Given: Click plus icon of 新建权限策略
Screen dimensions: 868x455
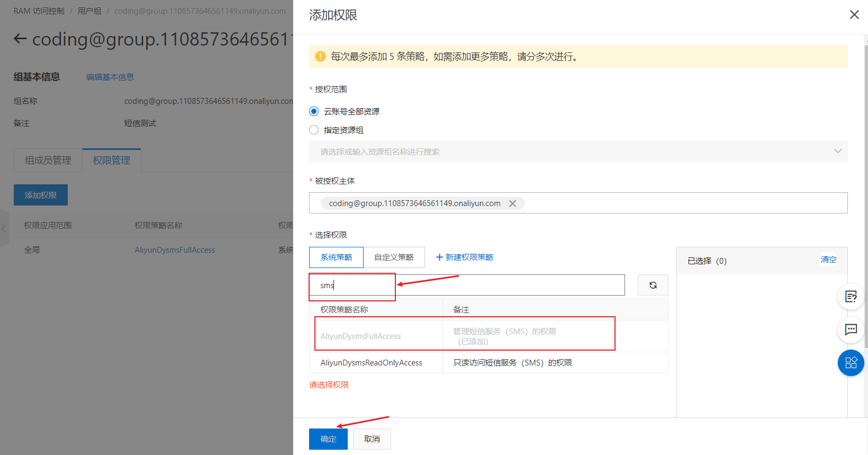Looking at the screenshot, I should pyautogui.click(x=439, y=257).
